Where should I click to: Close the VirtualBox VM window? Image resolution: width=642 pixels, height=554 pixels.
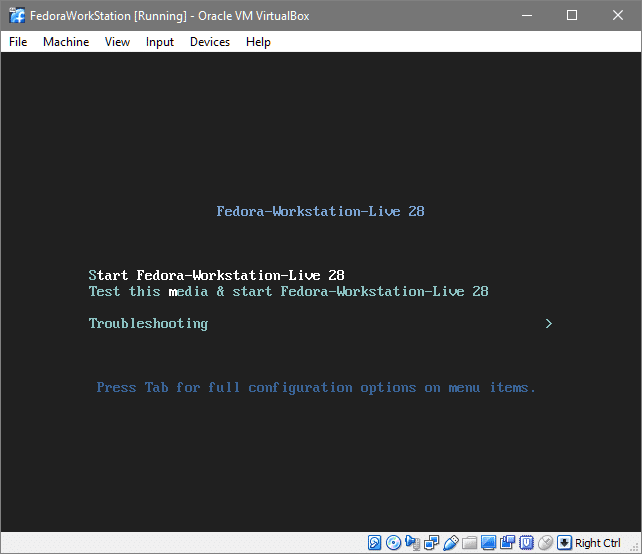(617, 16)
